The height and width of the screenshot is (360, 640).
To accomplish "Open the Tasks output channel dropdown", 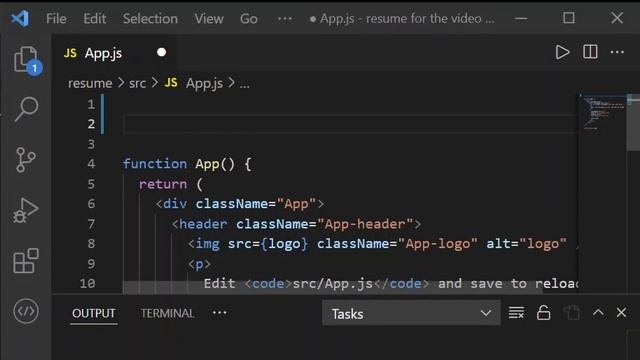I will click(411, 313).
